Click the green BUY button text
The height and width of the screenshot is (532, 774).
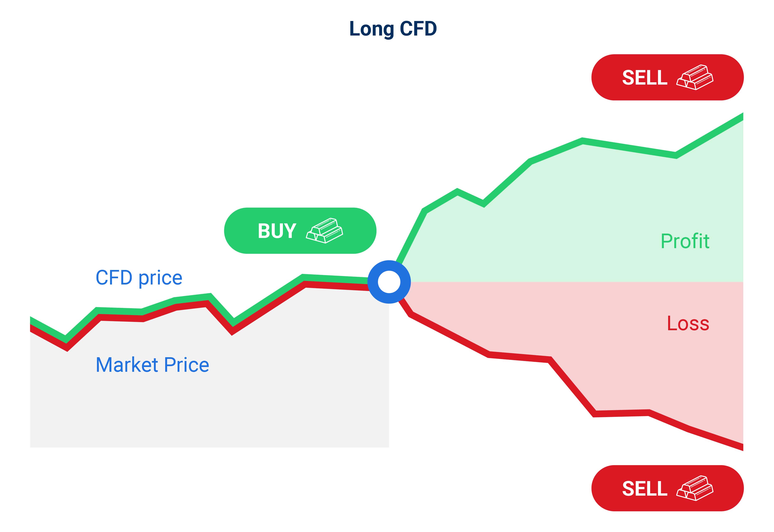coord(277,231)
